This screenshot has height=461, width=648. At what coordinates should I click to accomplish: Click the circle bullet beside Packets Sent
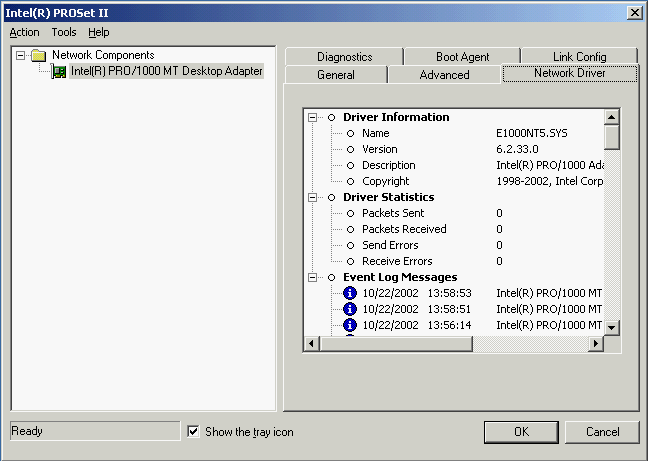tap(350, 213)
